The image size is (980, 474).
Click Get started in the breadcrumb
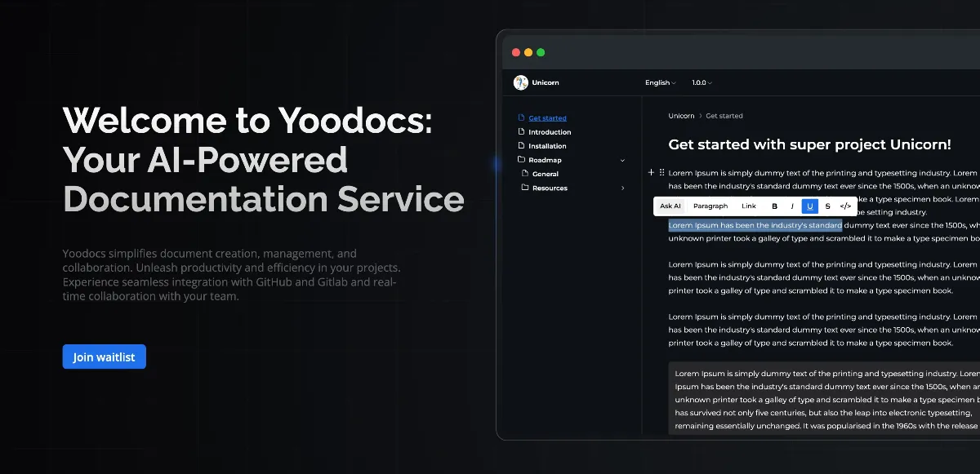click(724, 116)
